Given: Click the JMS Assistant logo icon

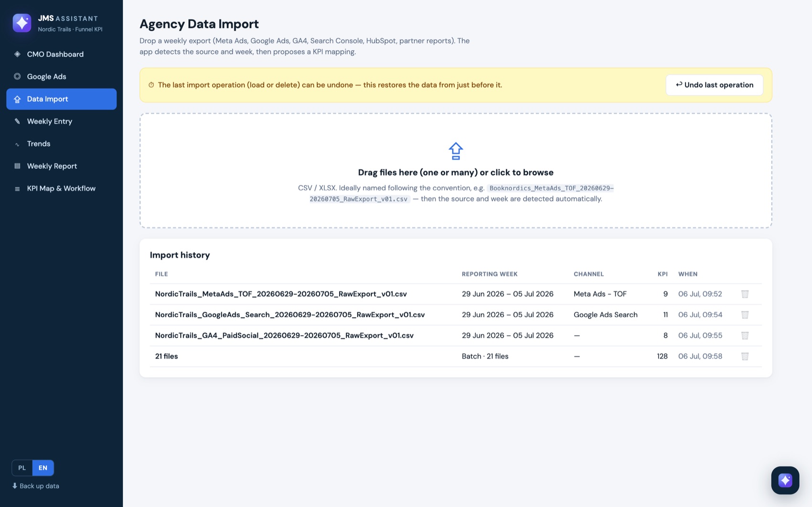Looking at the screenshot, I should click(x=22, y=23).
